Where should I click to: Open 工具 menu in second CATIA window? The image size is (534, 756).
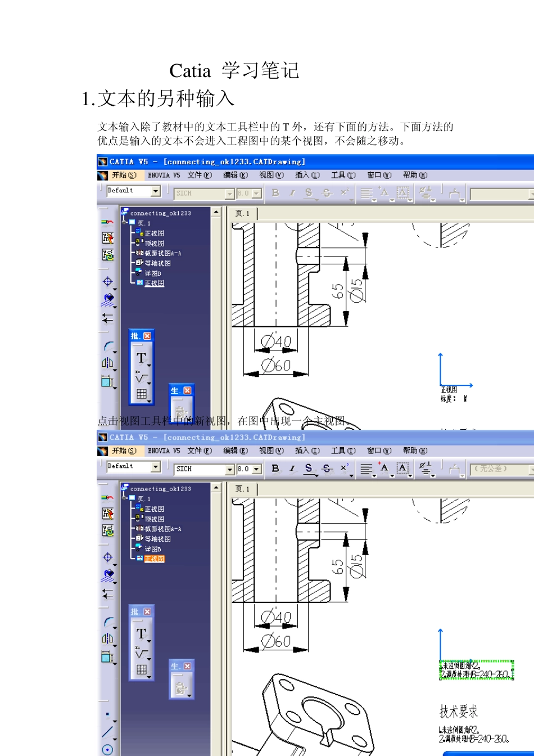point(343,451)
